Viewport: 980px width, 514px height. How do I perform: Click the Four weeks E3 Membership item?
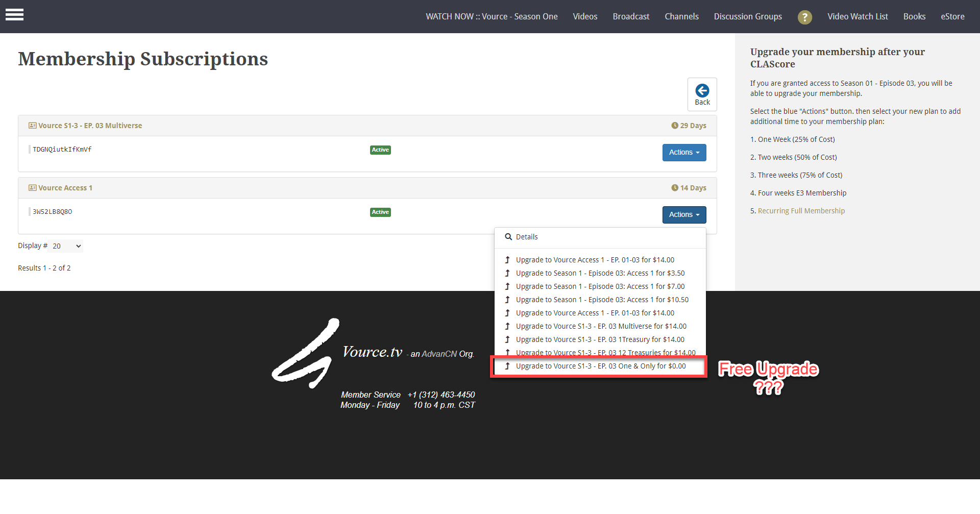point(802,193)
